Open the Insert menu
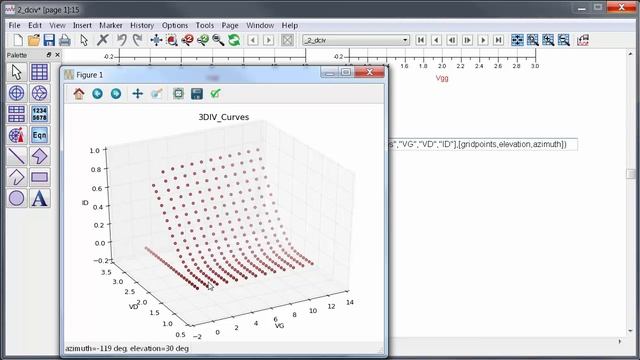The height and width of the screenshot is (360, 640). (x=82, y=25)
